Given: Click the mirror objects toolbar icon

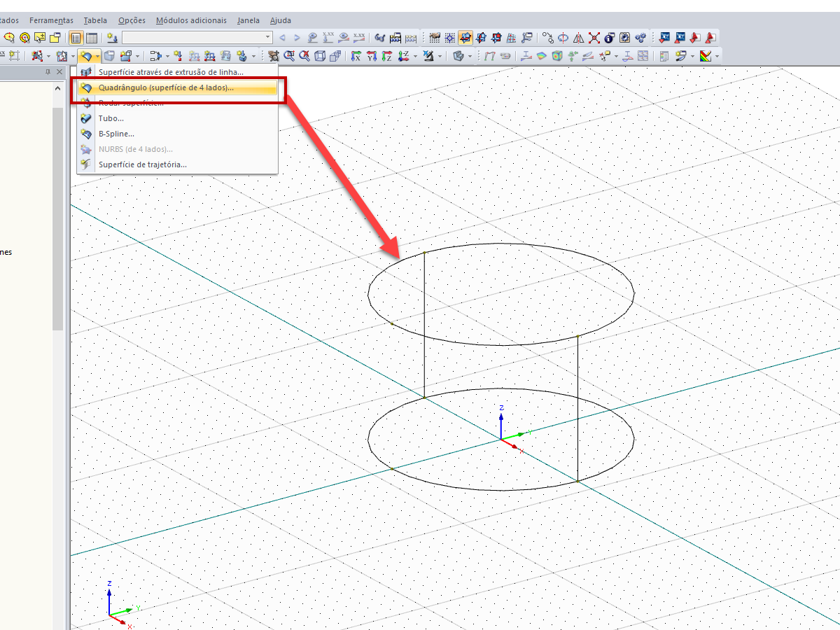Looking at the screenshot, I should 579,38.
